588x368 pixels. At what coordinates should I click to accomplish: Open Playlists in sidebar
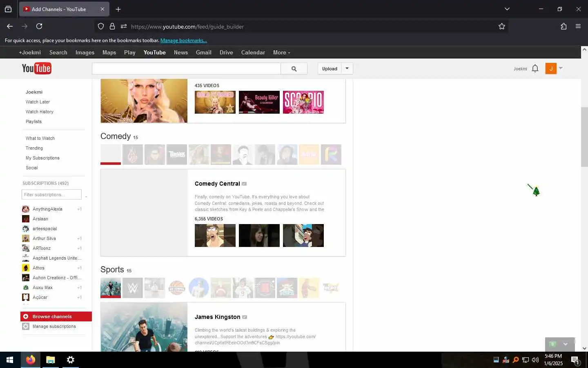point(33,121)
